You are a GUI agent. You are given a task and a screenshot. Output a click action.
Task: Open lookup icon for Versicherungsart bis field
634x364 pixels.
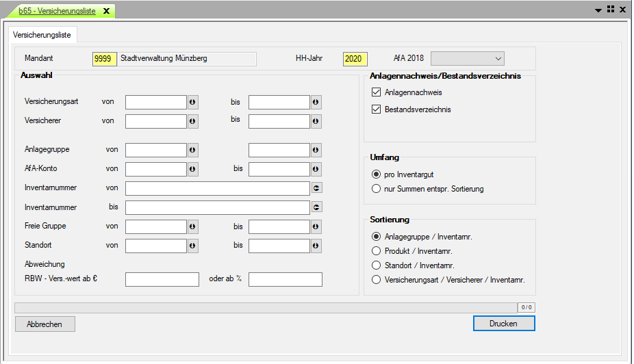click(316, 103)
